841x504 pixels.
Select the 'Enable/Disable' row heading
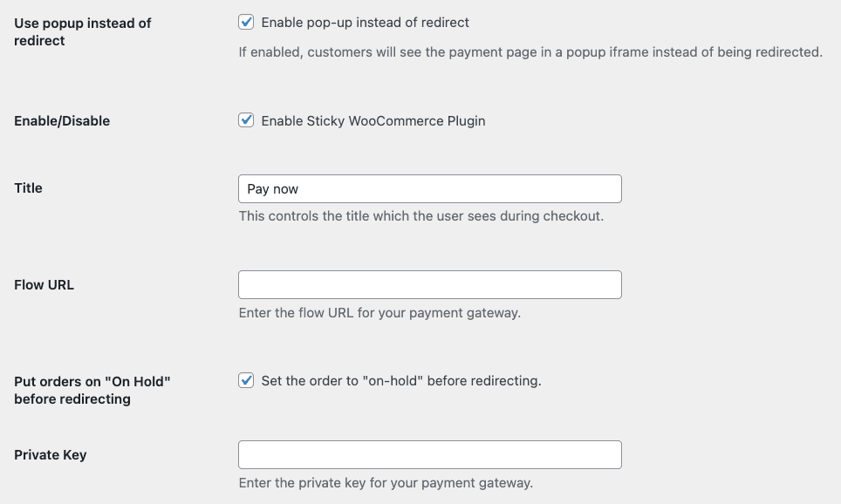(62, 121)
